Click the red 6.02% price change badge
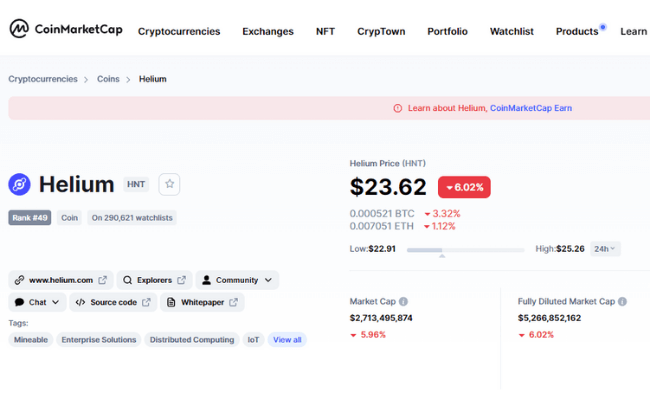Image resolution: width=650 pixels, height=400 pixels. tap(464, 187)
